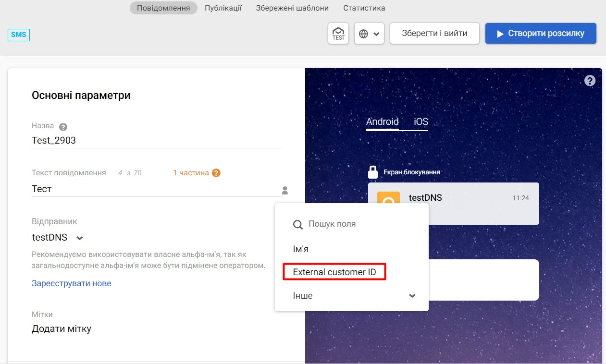606x364 pixels.
Task: Open the globe language selector
Action: tap(369, 34)
